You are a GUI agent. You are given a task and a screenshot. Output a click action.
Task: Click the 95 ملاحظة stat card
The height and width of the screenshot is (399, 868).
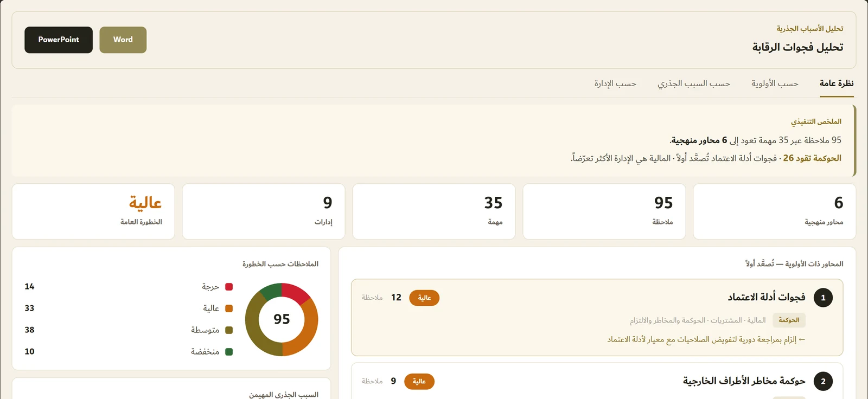pos(604,211)
